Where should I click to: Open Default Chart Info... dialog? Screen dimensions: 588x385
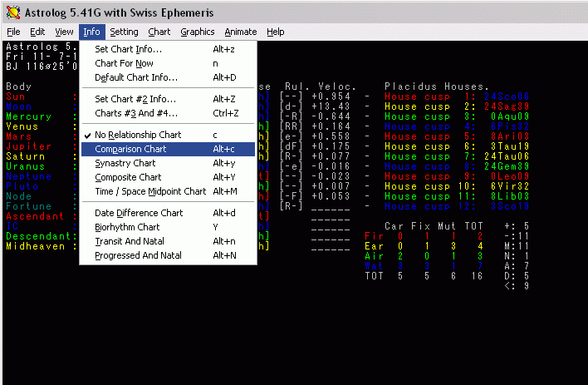click(x=168, y=78)
